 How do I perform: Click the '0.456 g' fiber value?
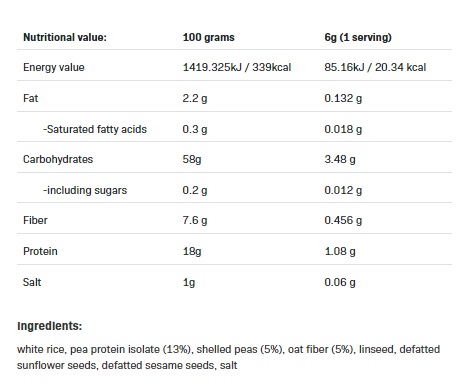click(343, 220)
